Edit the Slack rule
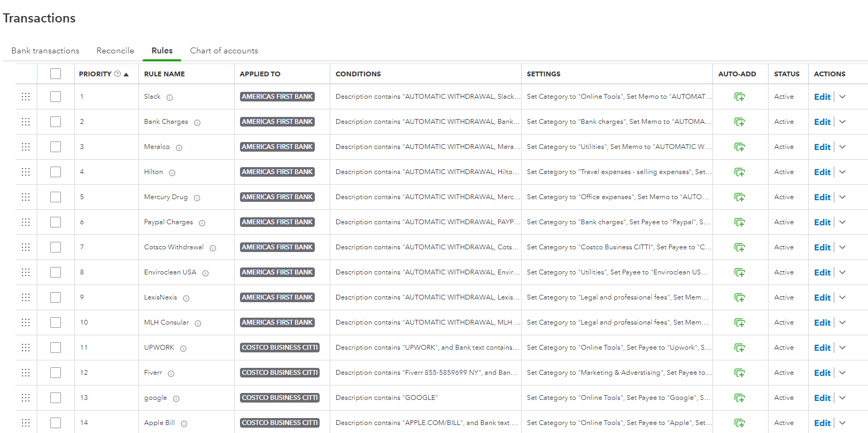This screenshot has width=868, height=433. [822, 97]
